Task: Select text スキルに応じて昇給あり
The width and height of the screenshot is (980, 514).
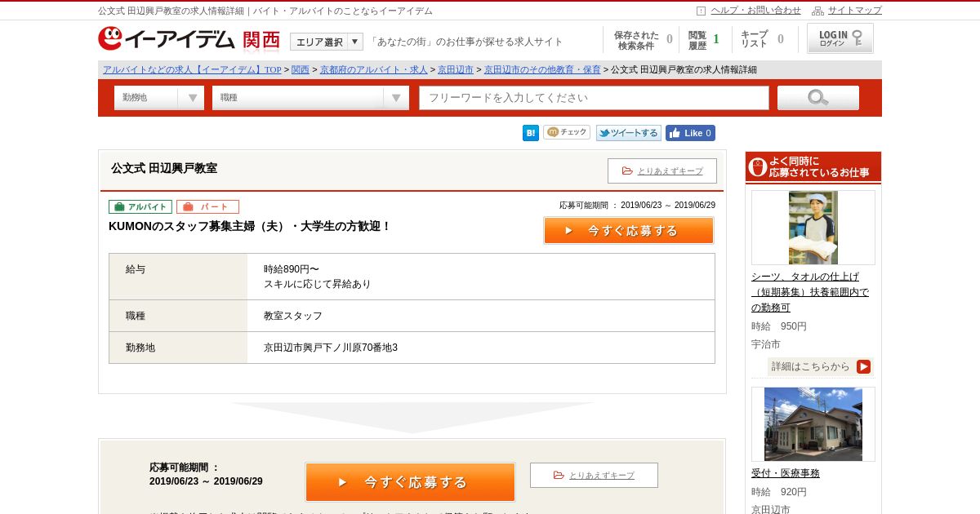Action: [x=317, y=284]
